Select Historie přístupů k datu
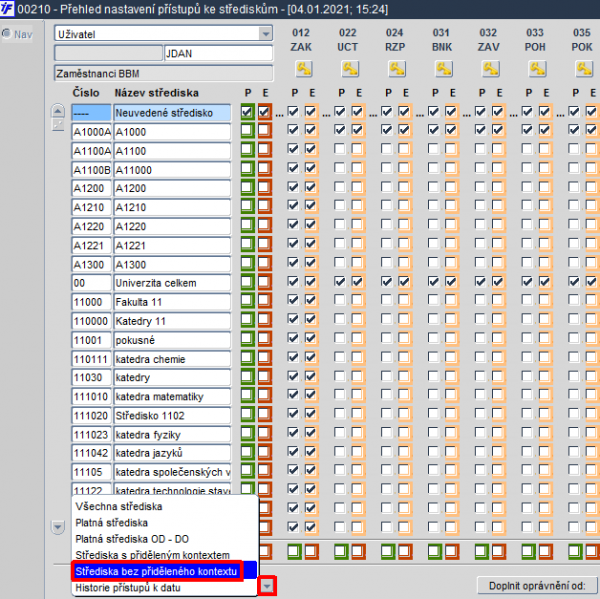This screenshot has width=600, height=599. pos(165,588)
